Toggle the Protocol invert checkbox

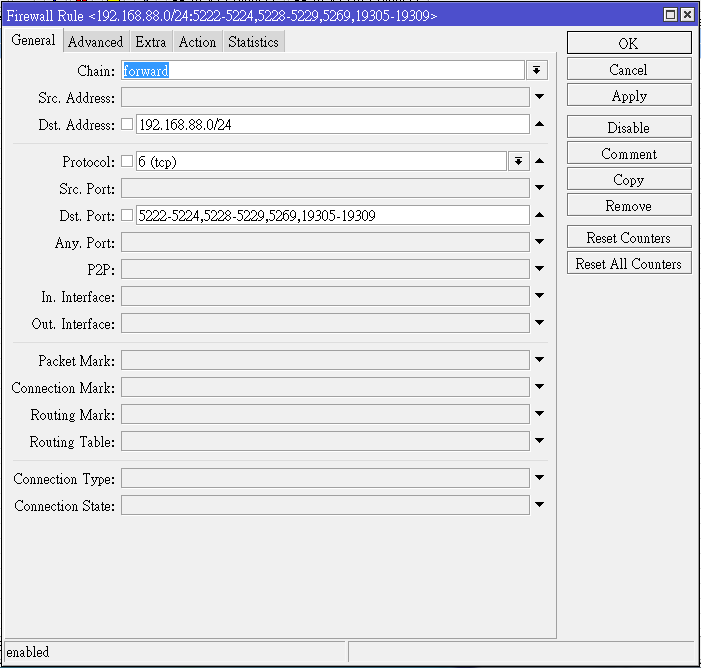[x=127, y=161]
